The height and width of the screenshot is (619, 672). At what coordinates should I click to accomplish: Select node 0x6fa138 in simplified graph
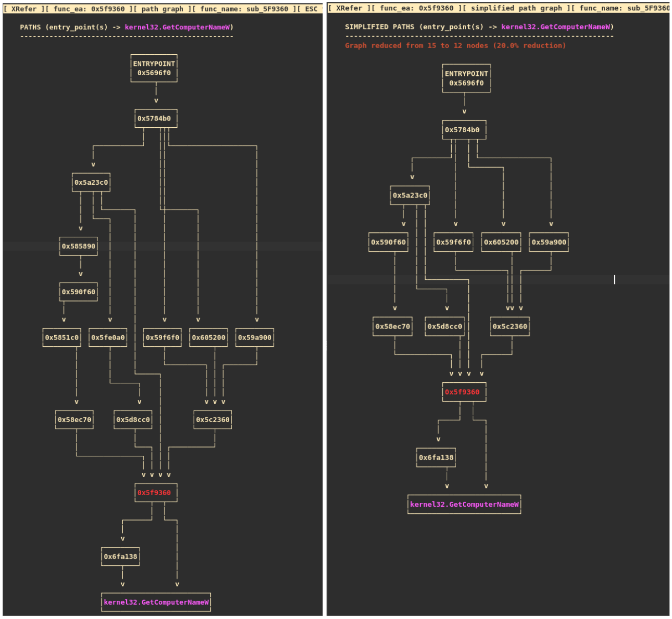(436, 457)
